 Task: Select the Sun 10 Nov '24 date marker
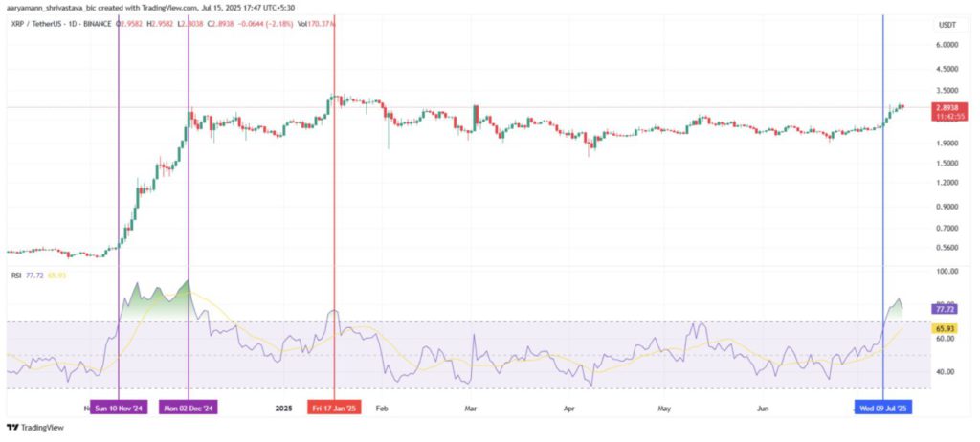pyautogui.click(x=119, y=408)
